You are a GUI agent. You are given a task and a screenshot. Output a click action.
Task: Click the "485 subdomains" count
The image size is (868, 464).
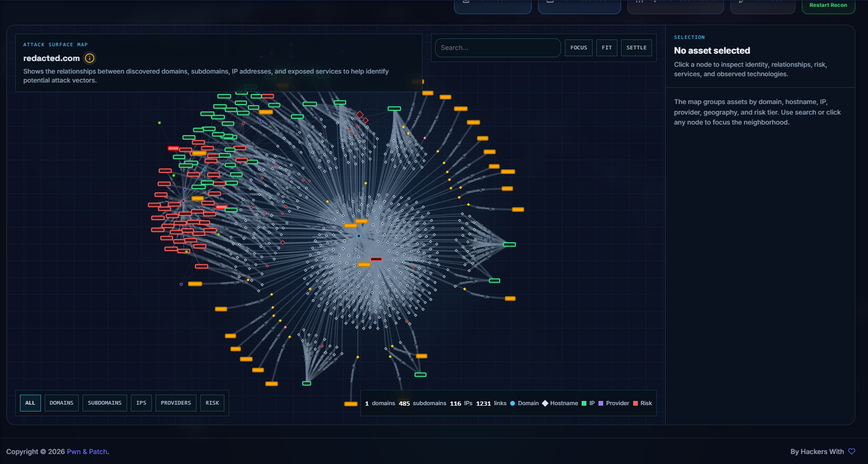click(422, 404)
